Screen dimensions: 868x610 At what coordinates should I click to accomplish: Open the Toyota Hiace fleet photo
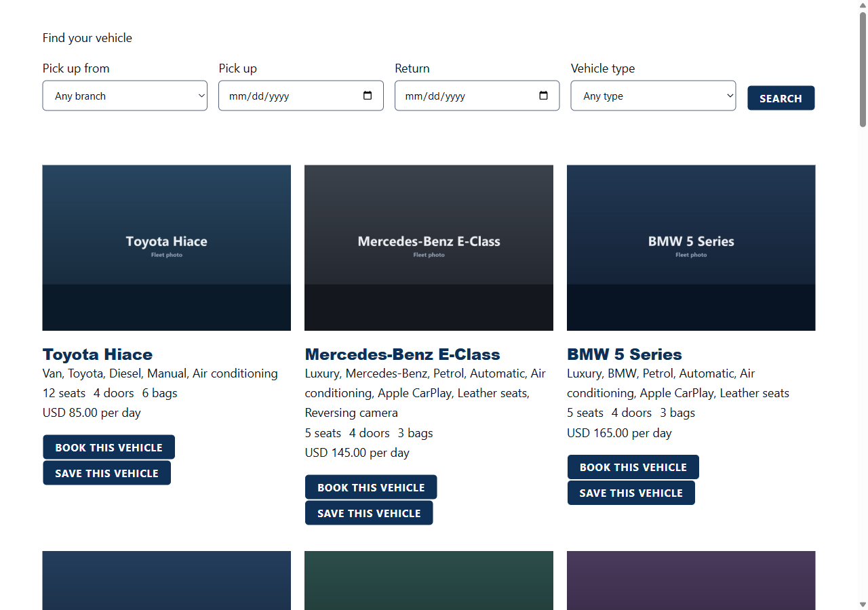click(x=167, y=248)
